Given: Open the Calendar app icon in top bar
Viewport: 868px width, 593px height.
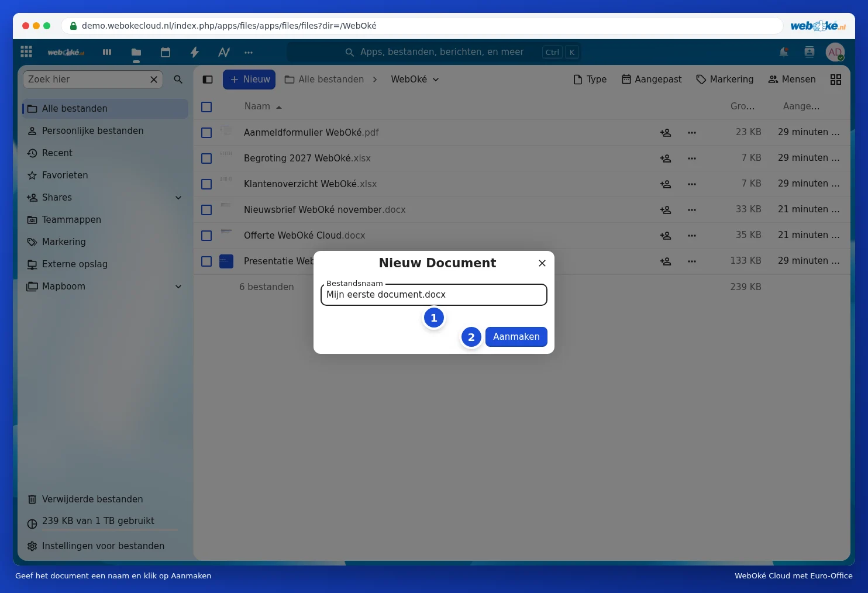Looking at the screenshot, I should point(166,52).
